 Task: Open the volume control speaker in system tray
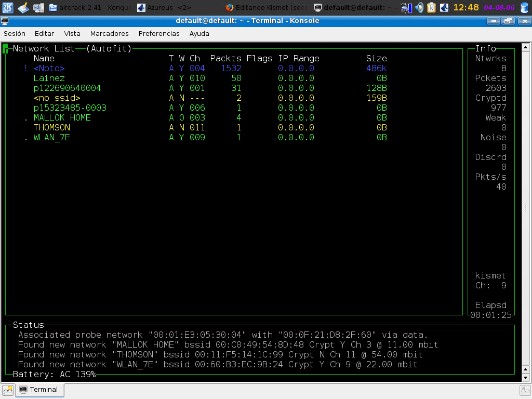419,8
